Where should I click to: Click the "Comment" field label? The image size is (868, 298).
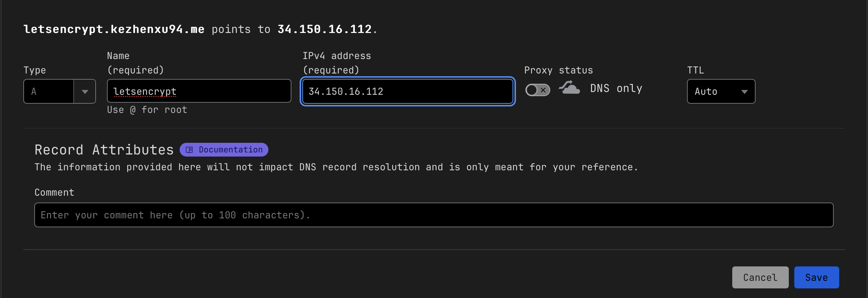[55, 193]
